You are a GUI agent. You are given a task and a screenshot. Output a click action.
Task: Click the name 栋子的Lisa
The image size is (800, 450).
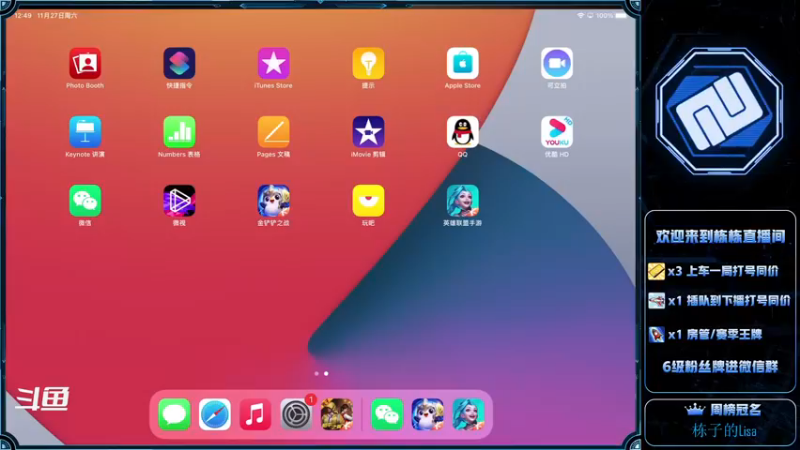724,431
